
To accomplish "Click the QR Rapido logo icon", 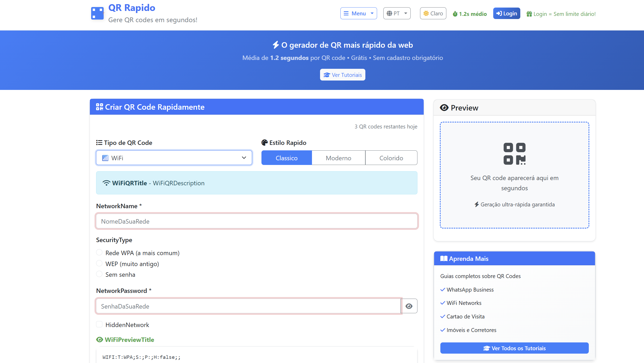I will (97, 13).
